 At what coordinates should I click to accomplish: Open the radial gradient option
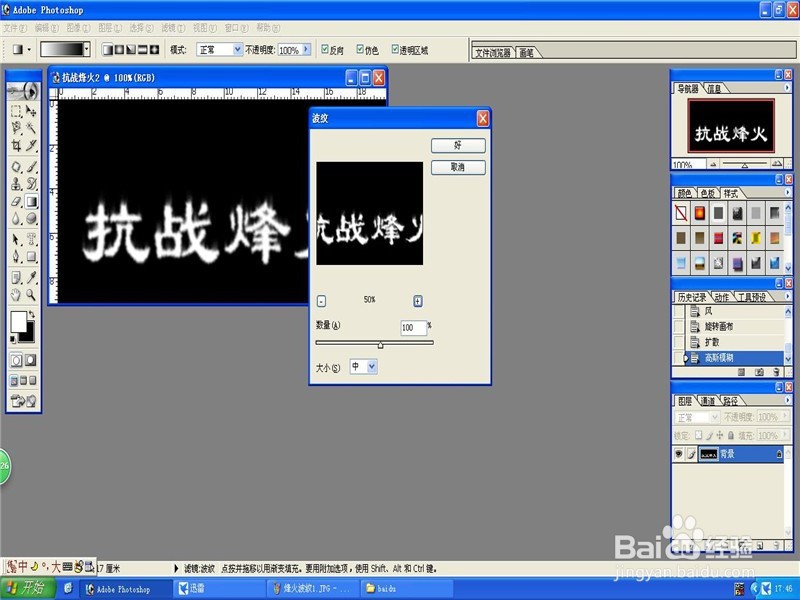pos(117,49)
